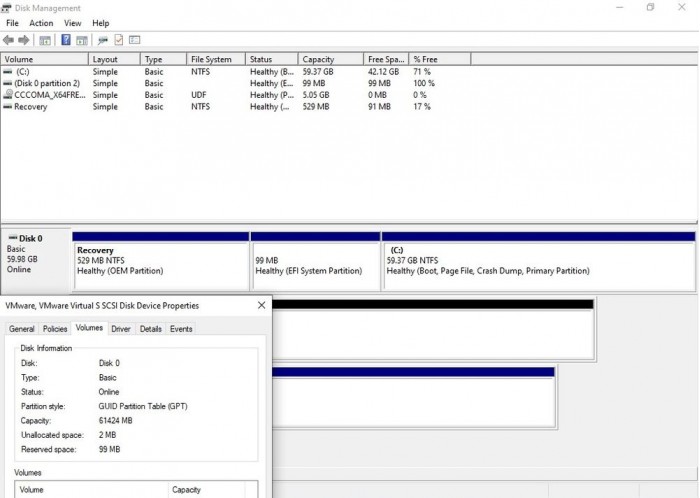Select the (C:) partition block on Disk 0
Viewport: 700px width, 498px height.
pyautogui.click(x=538, y=262)
